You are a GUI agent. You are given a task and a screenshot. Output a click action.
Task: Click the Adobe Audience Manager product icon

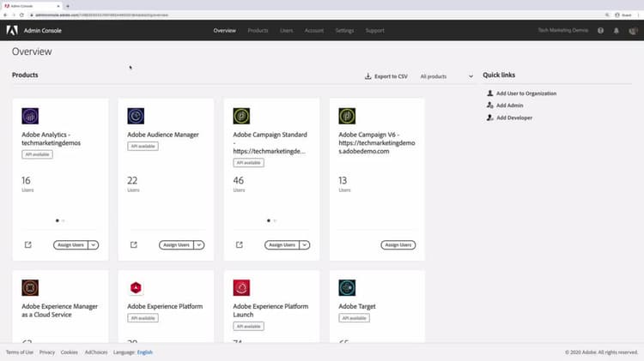point(136,116)
